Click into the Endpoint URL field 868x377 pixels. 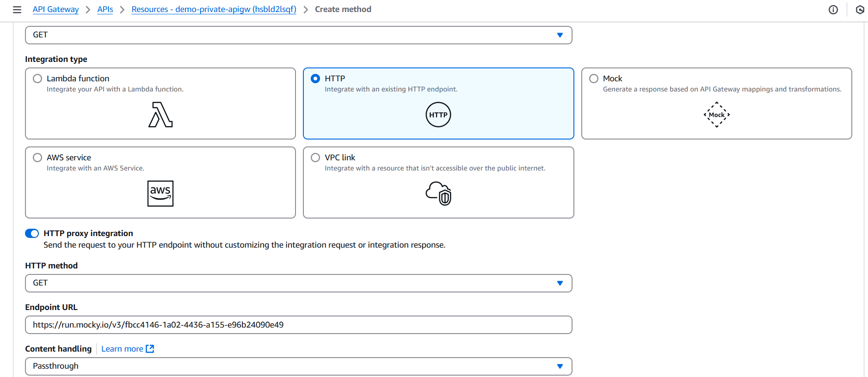299,325
